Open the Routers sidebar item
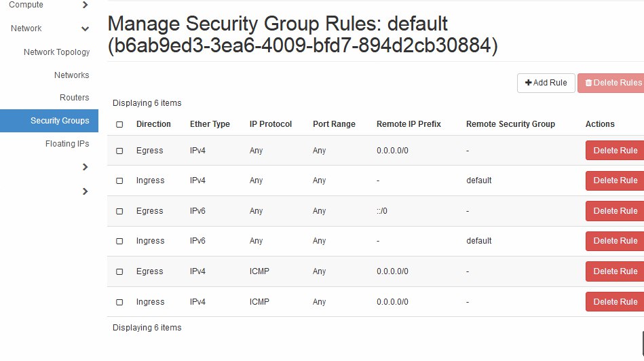Viewport: 644px width, 361px height. [75, 97]
